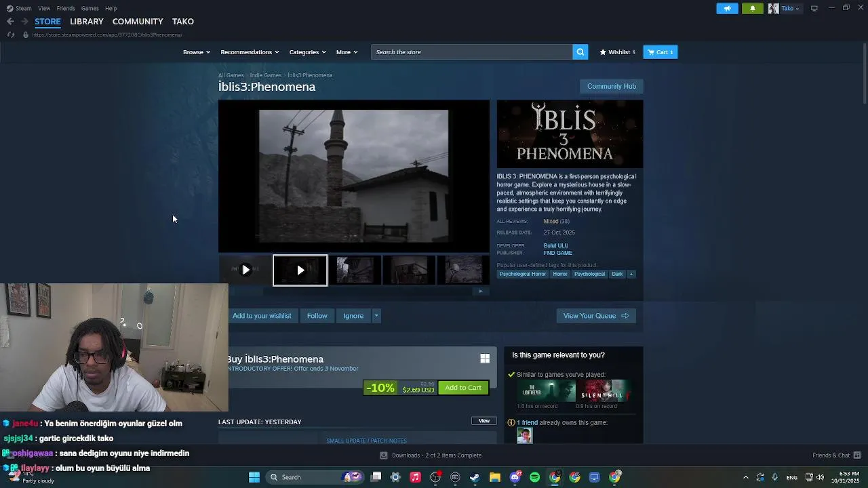
Task: Click the Steam back navigation arrow
Action: pyautogui.click(x=10, y=22)
